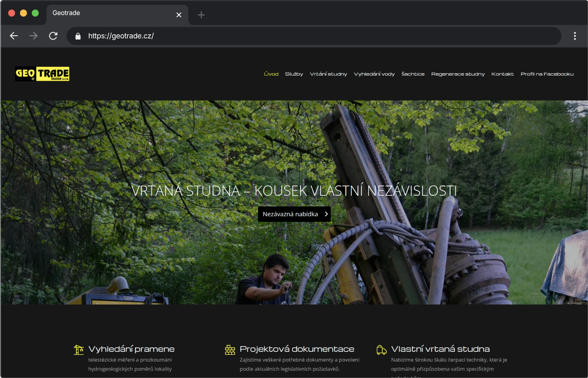This screenshot has height=378, width=588.
Task: Click the padlock site security icon
Action: (x=78, y=36)
